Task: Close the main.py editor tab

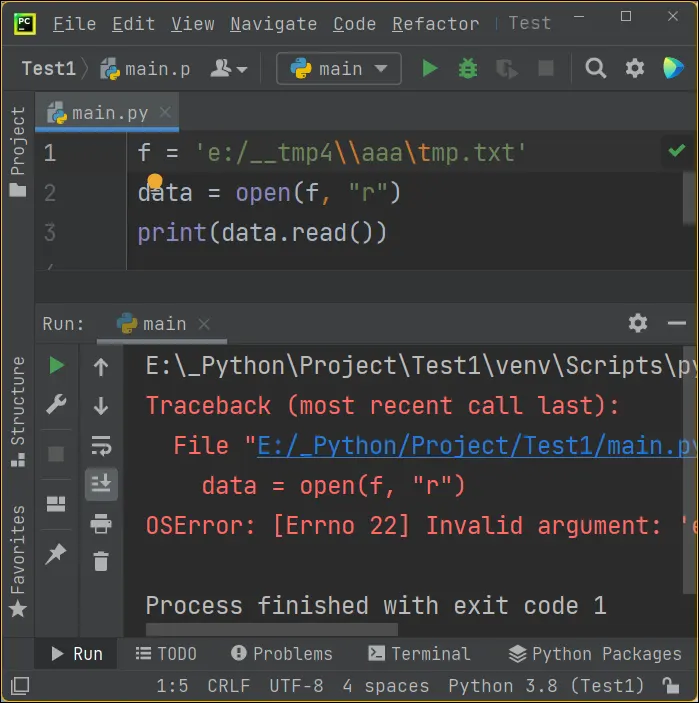Action: (x=165, y=112)
